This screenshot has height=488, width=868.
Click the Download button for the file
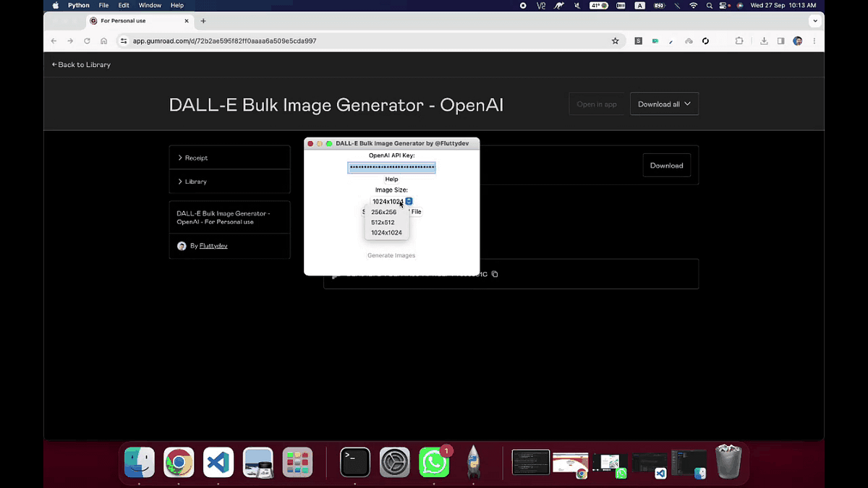[666, 165]
